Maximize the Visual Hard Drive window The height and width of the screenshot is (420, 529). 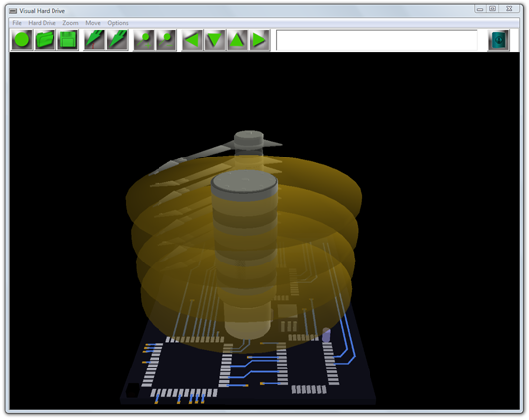point(493,9)
